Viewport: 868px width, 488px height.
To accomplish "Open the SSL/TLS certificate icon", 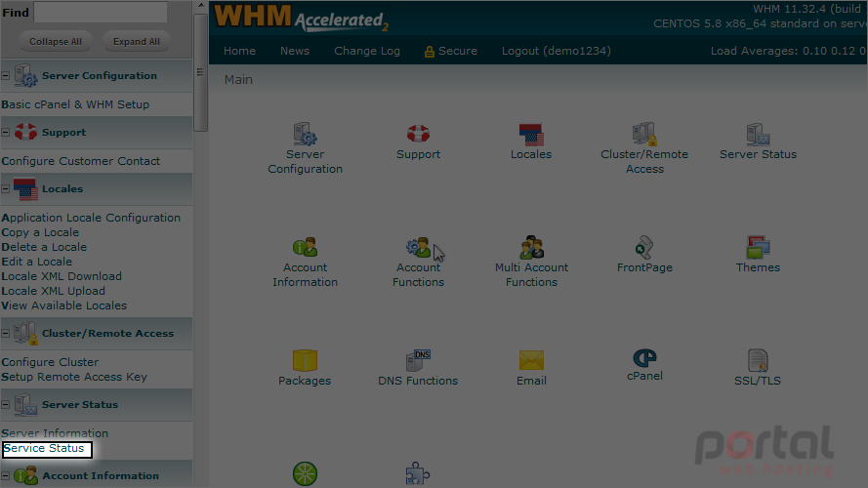I will [x=758, y=360].
